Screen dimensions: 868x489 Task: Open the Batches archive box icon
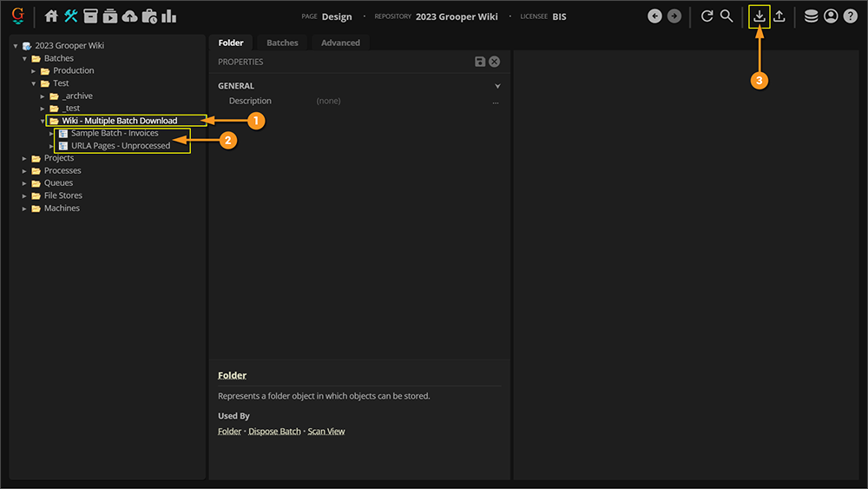[x=90, y=16]
